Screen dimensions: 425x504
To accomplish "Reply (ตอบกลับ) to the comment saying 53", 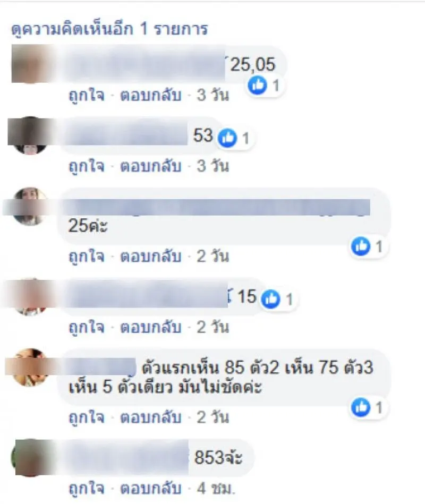I will click(x=150, y=166).
